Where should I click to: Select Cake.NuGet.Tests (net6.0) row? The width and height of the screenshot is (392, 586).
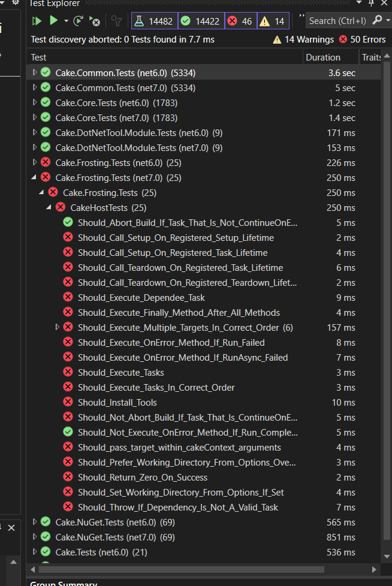(x=204, y=522)
